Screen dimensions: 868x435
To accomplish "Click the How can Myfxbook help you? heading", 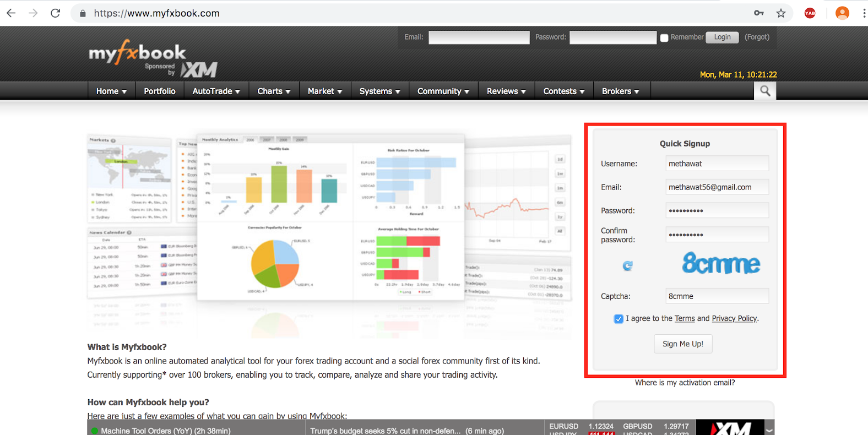I will [148, 403].
